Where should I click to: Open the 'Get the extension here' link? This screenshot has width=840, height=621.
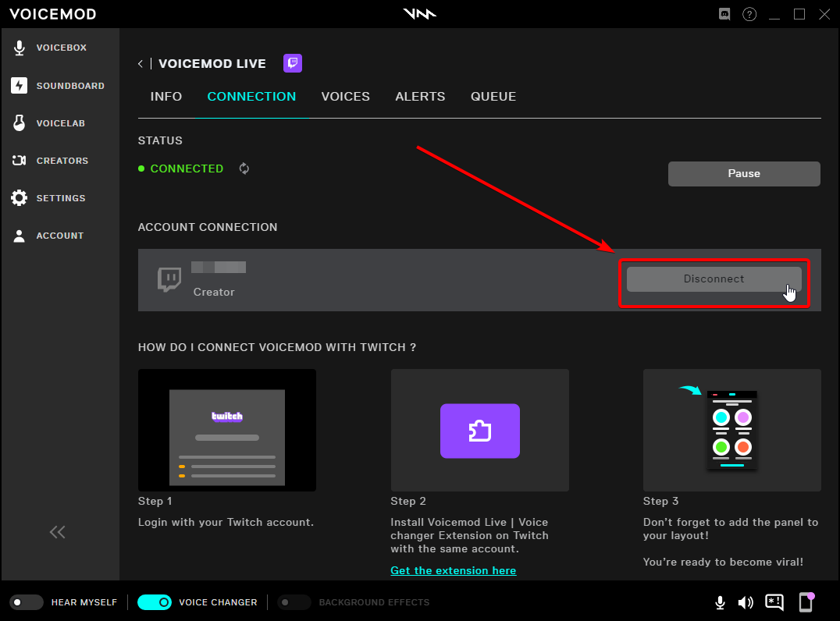[x=454, y=570]
